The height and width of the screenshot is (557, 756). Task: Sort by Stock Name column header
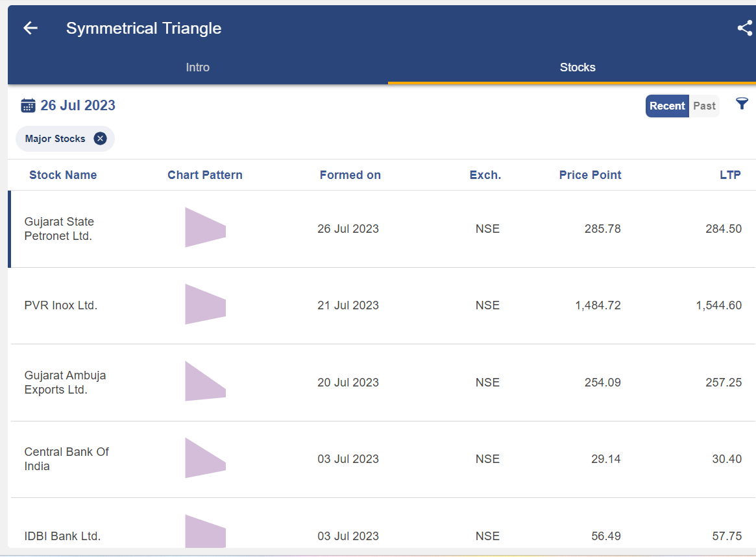pos(63,175)
